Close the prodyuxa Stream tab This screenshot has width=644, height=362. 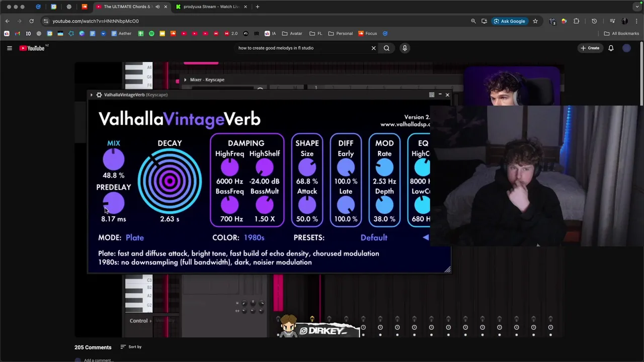[245, 7]
